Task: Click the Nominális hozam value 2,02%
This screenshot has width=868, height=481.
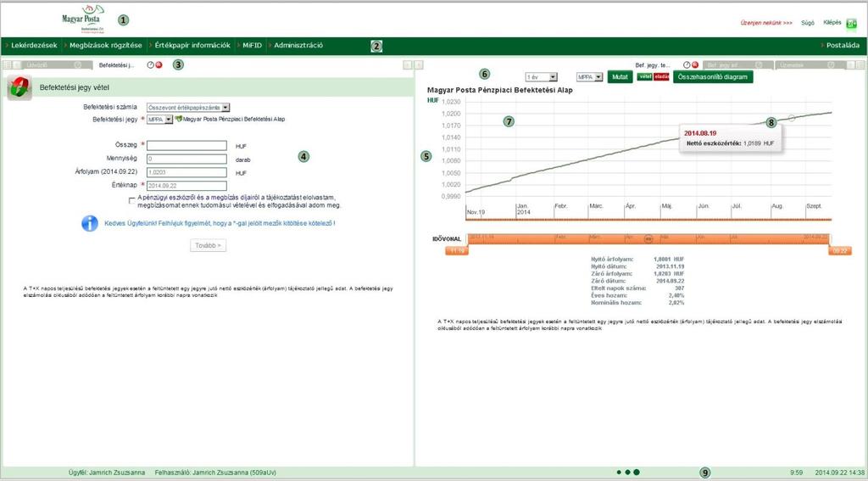Action: 676,303
